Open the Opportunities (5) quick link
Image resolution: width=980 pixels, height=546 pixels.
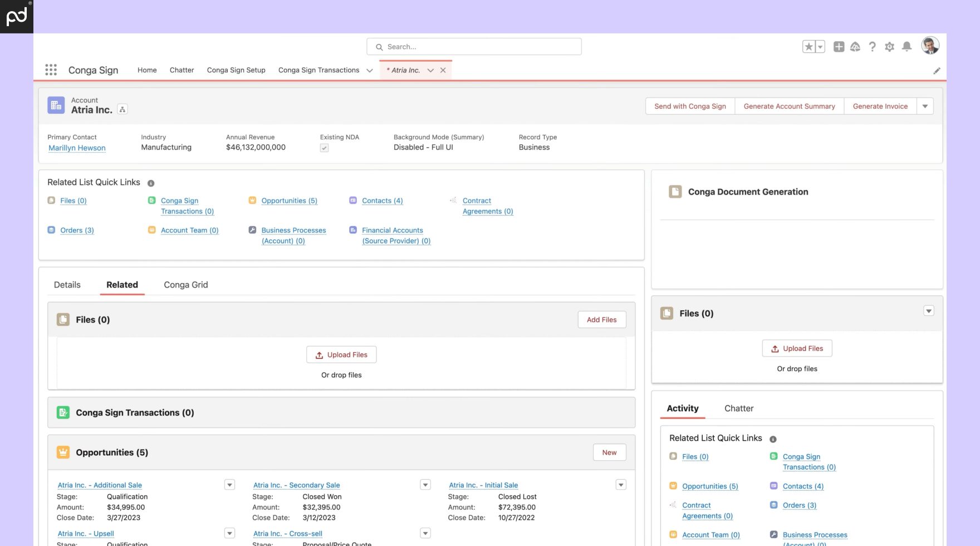tap(290, 201)
